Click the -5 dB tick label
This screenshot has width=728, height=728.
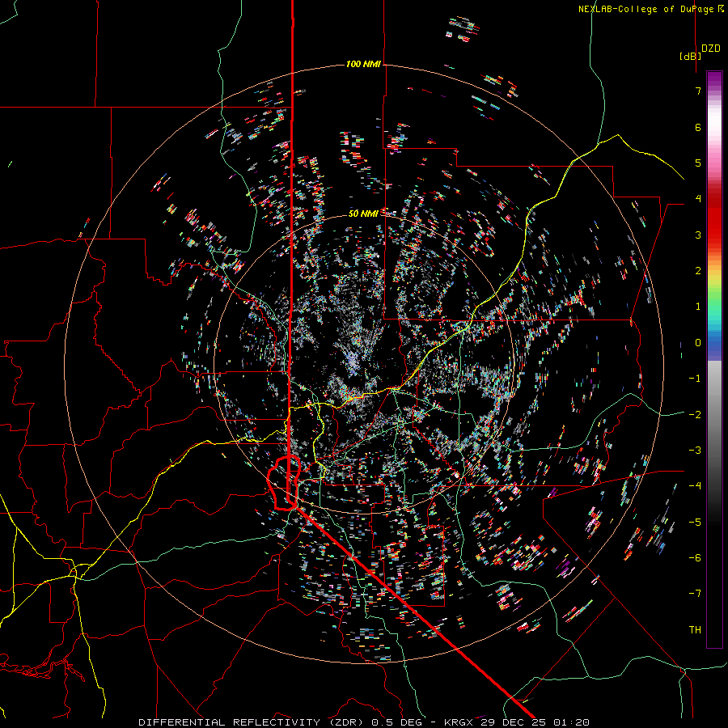point(695,523)
